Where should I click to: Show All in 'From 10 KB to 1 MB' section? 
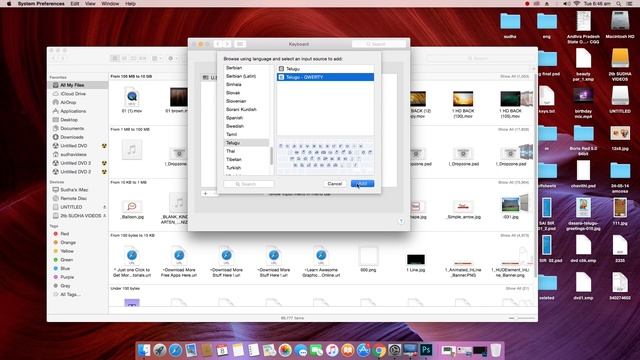point(513,182)
